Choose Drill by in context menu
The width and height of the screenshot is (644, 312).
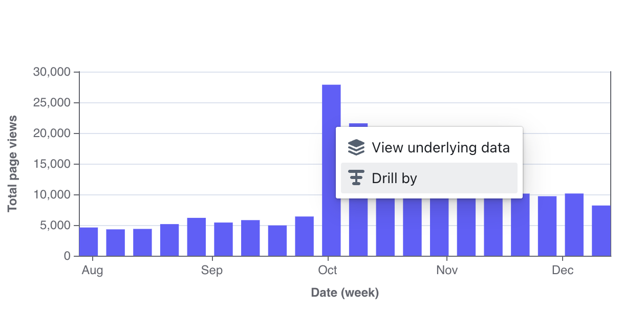click(429, 178)
